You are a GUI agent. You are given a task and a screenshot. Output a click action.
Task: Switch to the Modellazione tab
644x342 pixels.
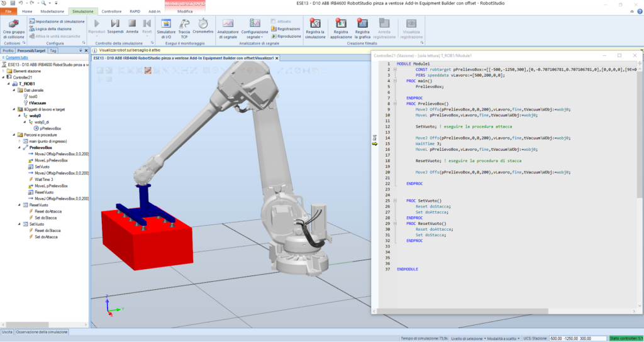click(52, 11)
